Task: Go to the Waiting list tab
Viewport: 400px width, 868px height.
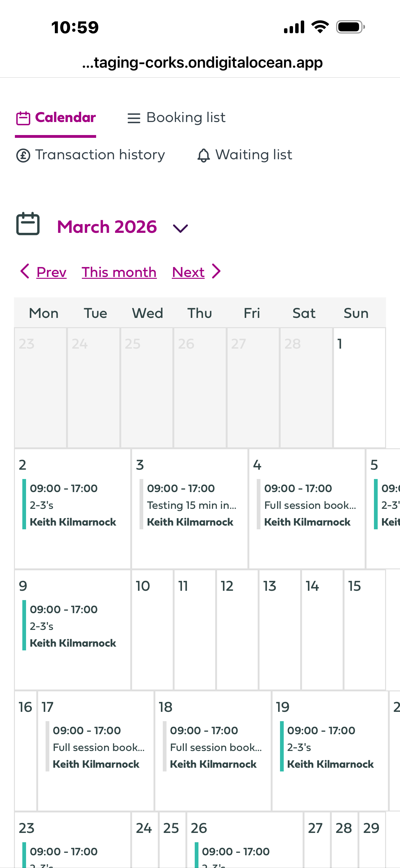Action: pos(253,155)
